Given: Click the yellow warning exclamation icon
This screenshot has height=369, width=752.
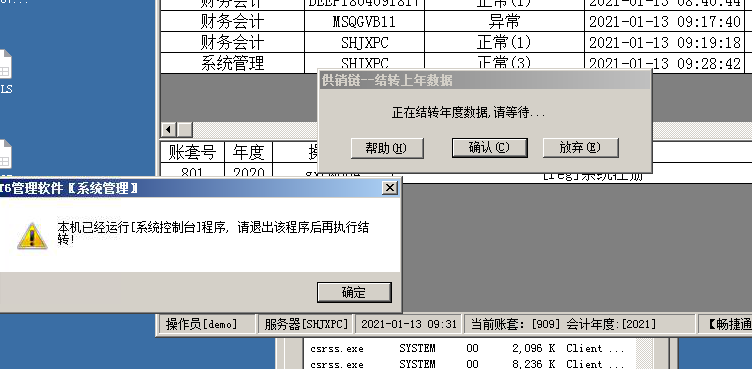Looking at the screenshot, I should 32,236.
